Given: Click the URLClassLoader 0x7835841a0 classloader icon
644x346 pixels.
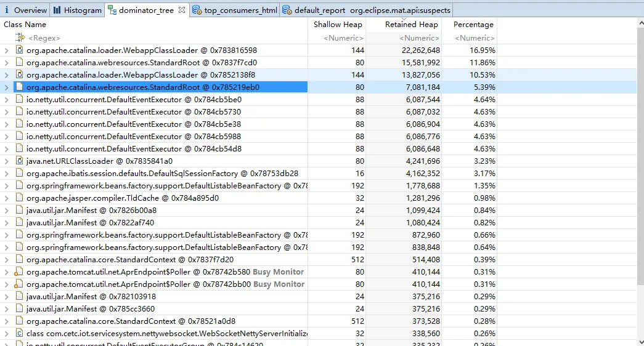Looking at the screenshot, I should [19, 161].
